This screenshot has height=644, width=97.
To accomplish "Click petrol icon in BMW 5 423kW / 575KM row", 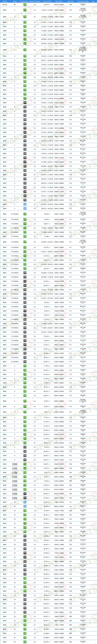I will tap(25, 94).
